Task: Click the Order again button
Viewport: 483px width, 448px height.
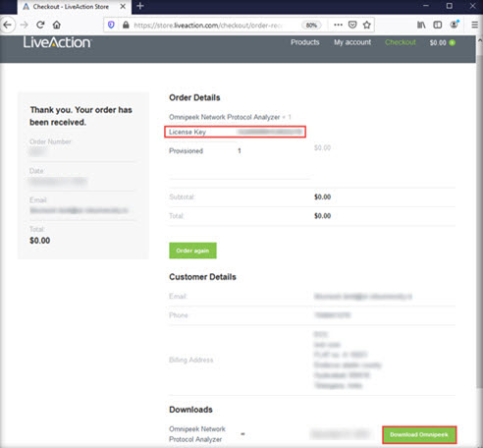Action: pos(192,251)
